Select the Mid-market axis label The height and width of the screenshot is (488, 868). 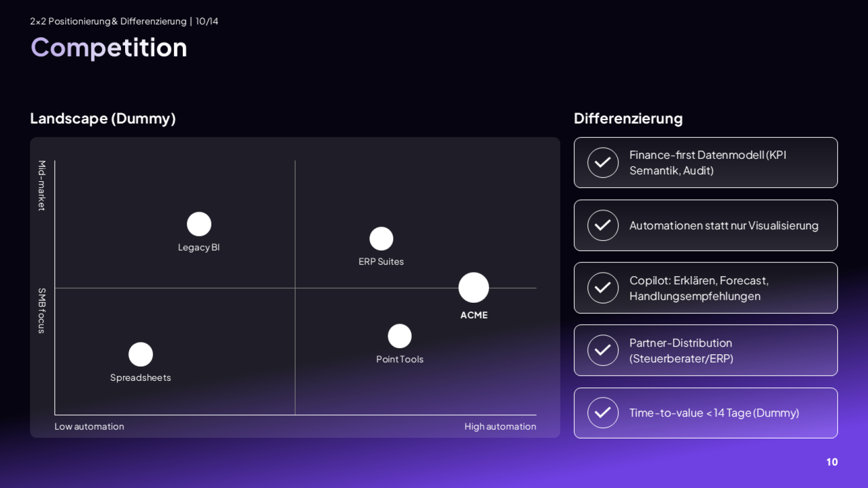tap(42, 185)
